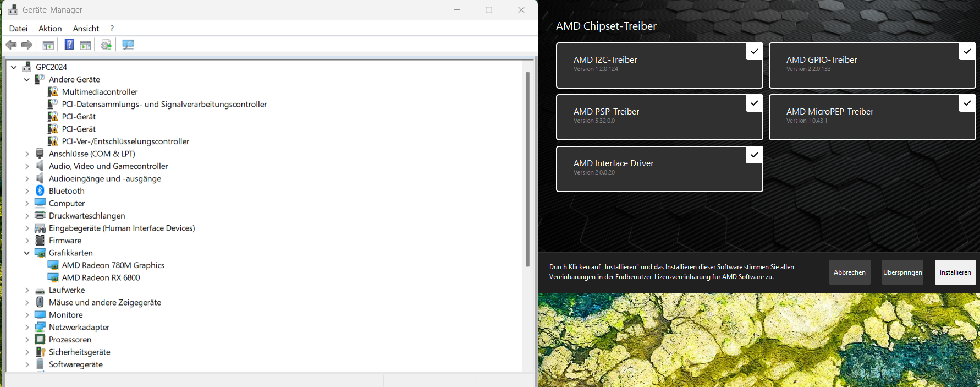Open the Datei menu
This screenshot has height=387, width=980.
click(x=18, y=29)
